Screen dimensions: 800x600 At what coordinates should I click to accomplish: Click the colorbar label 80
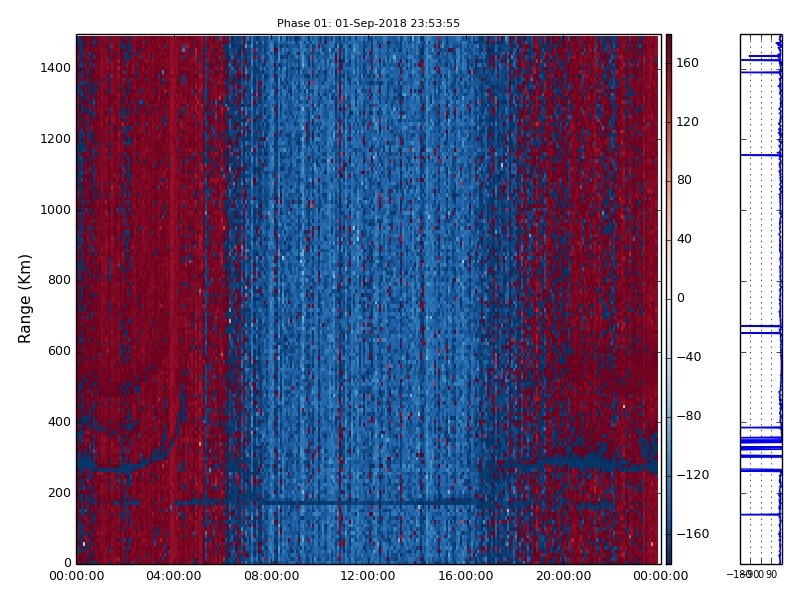[x=684, y=180]
